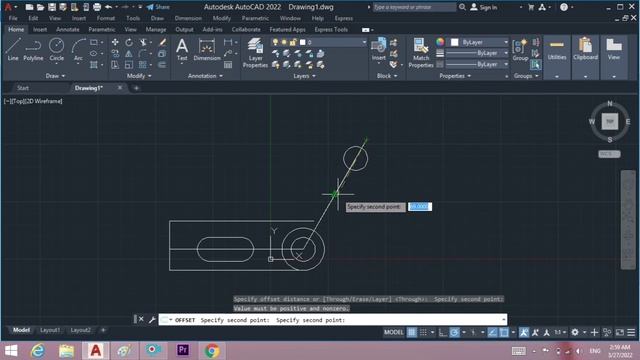This screenshot has height=360, width=640.
Task: Switch to the Express Tools ribbon tab
Action: coord(331,29)
